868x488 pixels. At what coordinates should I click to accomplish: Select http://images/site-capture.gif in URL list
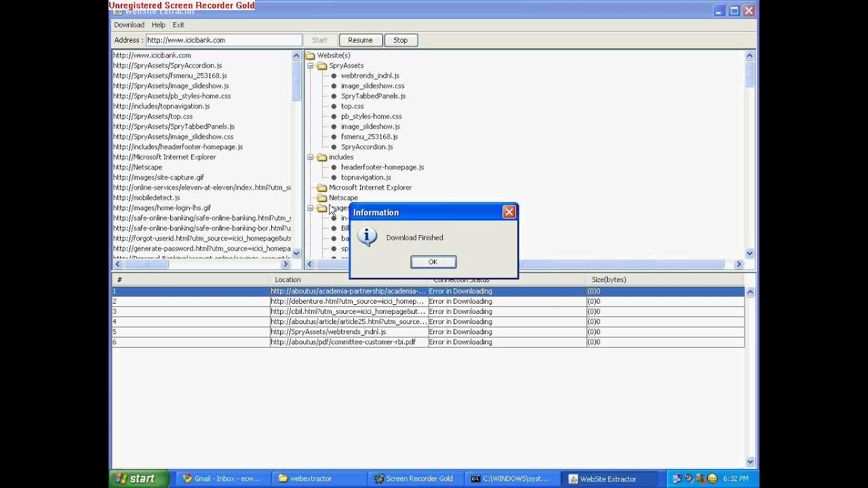tap(159, 178)
